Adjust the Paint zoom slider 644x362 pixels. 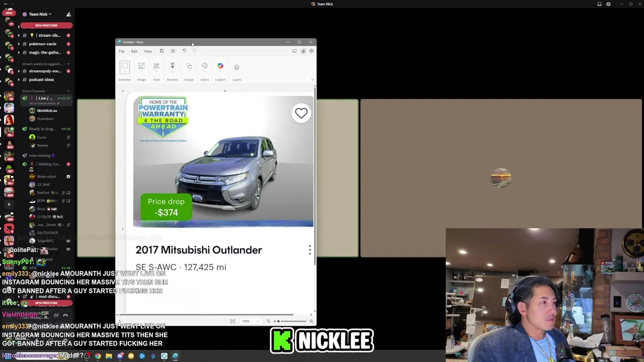click(290, 321)
